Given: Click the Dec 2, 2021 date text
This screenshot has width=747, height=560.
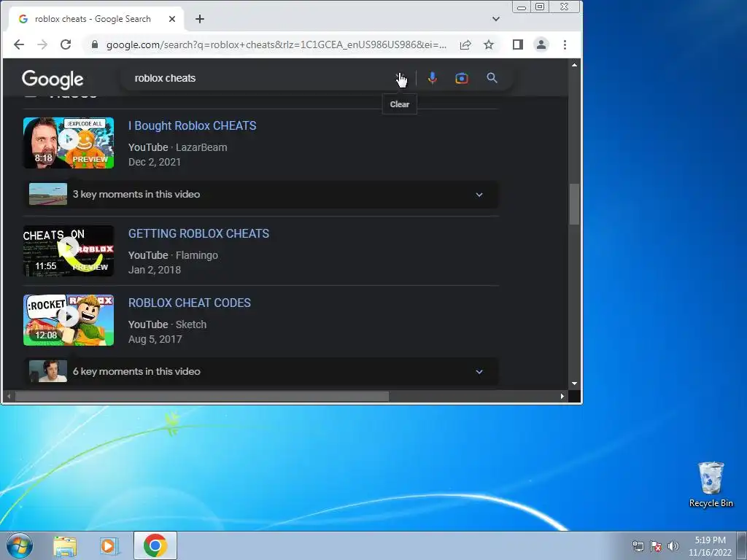Looking at the screenshot, I should tap(155, 162).
